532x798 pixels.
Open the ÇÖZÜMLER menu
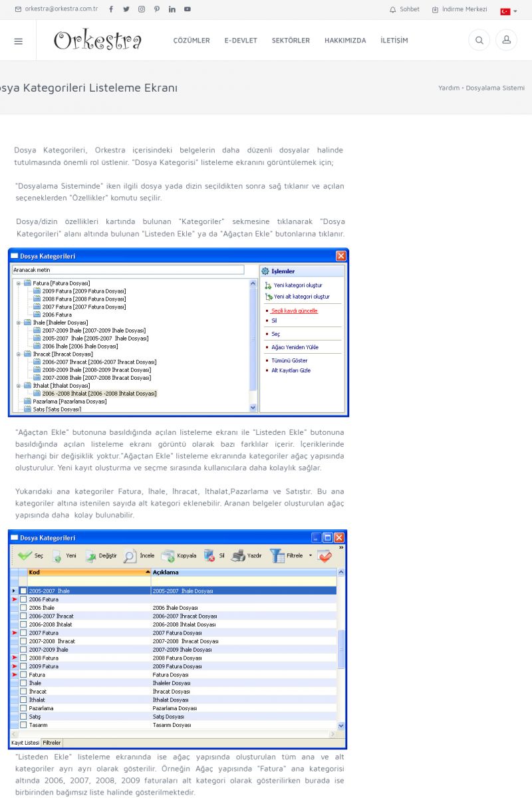coord(192,41)
